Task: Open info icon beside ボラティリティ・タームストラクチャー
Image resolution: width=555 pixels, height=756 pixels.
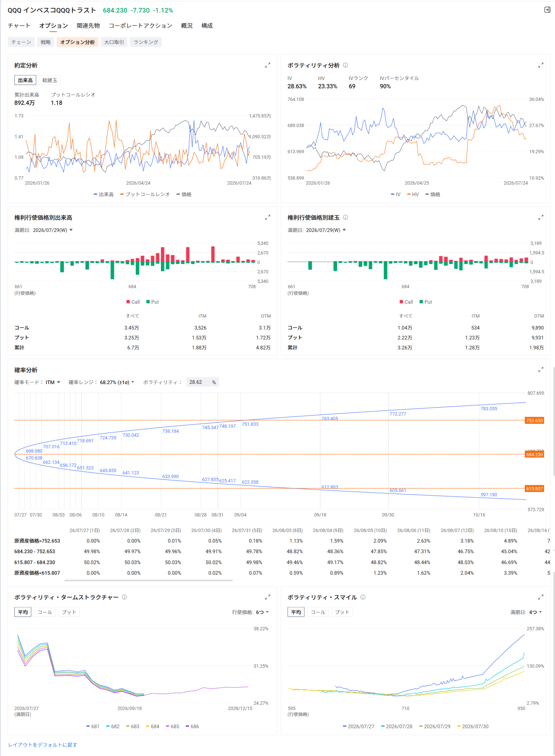Action: click(125, 597)
